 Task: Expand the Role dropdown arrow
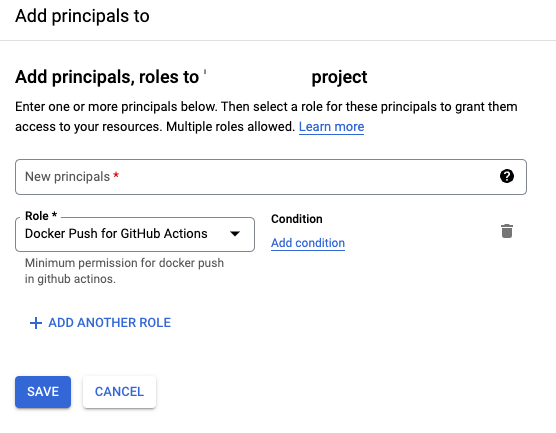pos(235,234)
